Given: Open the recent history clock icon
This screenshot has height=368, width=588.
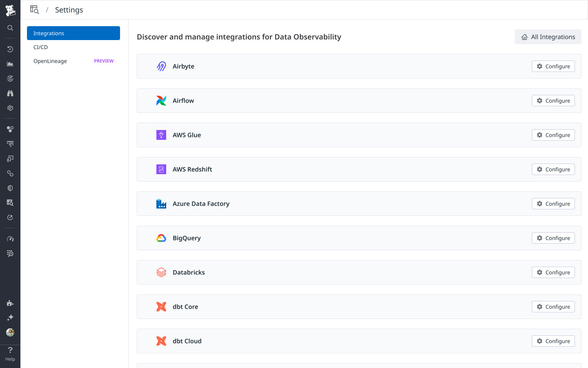Looking at the screenshot, I should (10, 49).
